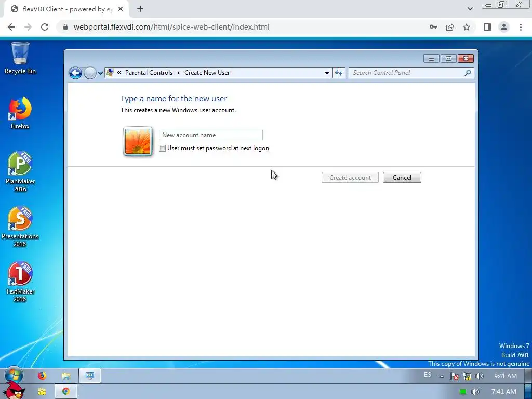Image resolution: width=532 pixels, height=399 pixels.
Task: Click the outer taskbar speaker icon
Action: click(475, 392)
